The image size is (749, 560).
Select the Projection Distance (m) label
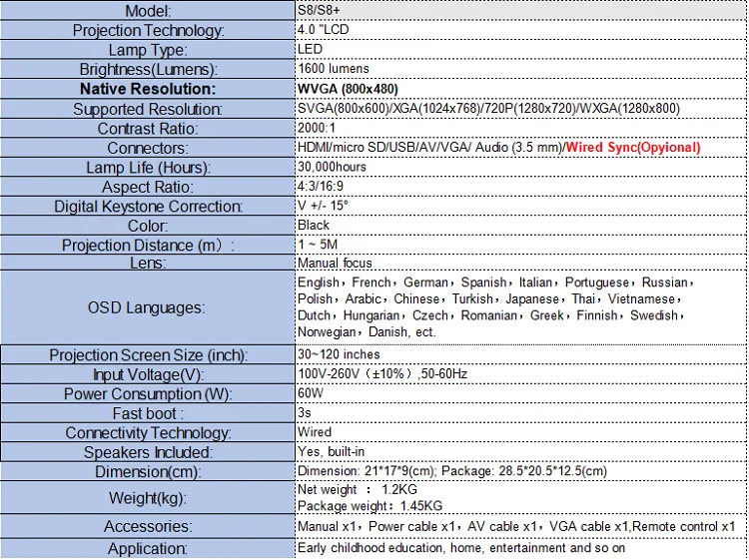(148, 245)
